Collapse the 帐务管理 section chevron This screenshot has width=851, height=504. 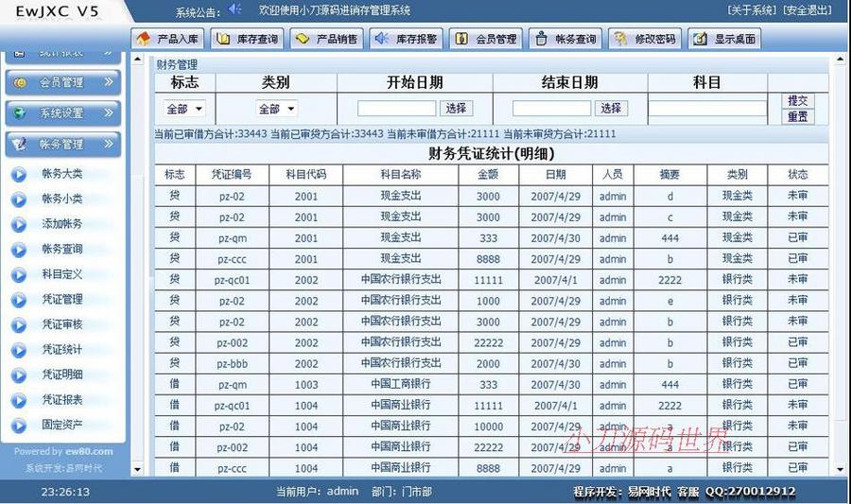click(109, 144)
